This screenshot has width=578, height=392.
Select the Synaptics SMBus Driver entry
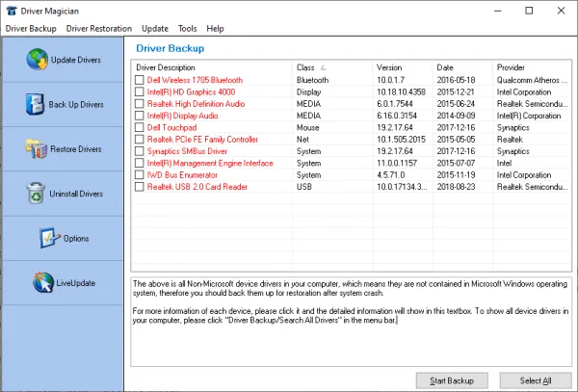pos(187,151)
